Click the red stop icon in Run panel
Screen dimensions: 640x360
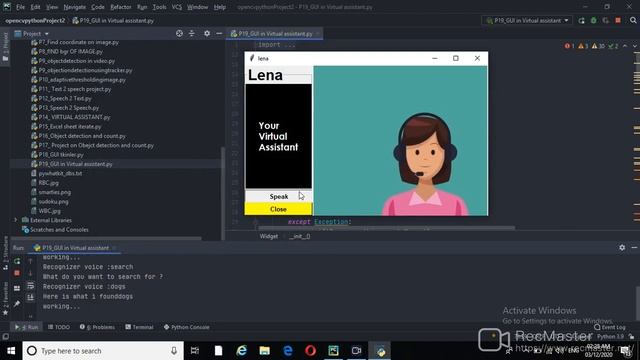[x=17, y=273]
